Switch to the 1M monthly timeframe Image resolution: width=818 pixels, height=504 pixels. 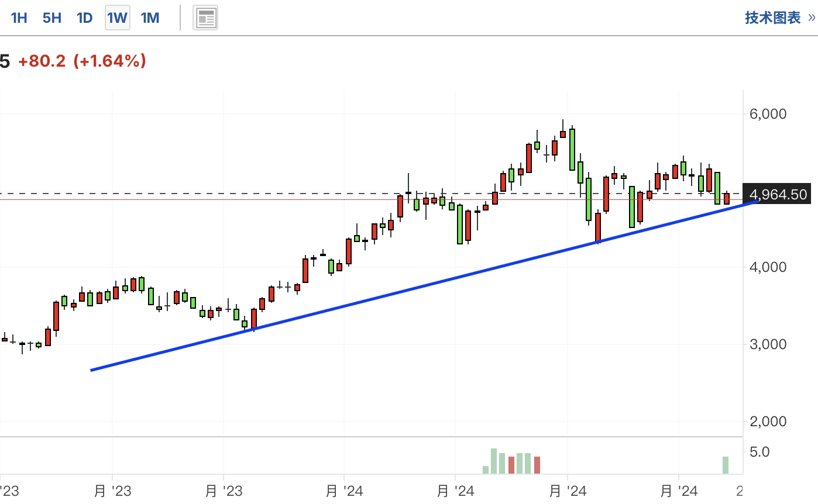(150, 18)
